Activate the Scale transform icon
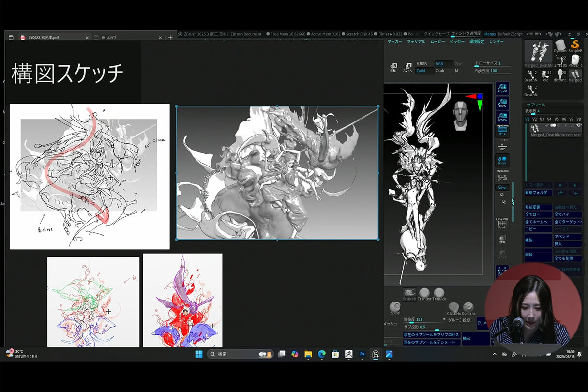 click(x=408, y=67)
